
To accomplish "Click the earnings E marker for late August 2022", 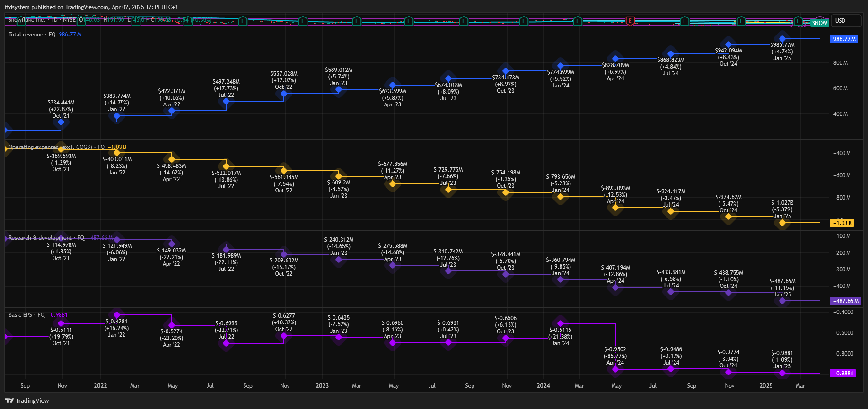I will pyautogui.click(x=243, y=21).
